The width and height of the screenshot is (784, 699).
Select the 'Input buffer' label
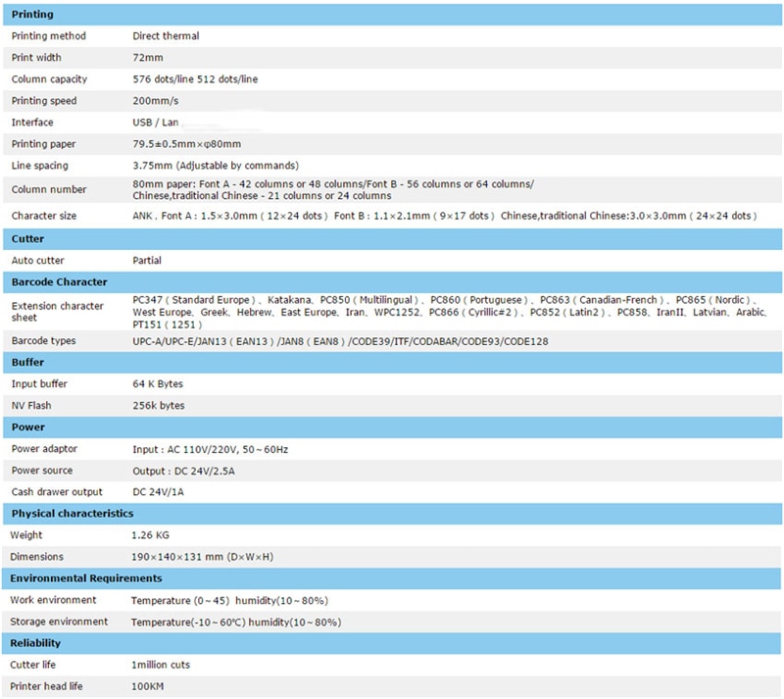(x=39, y=383)
